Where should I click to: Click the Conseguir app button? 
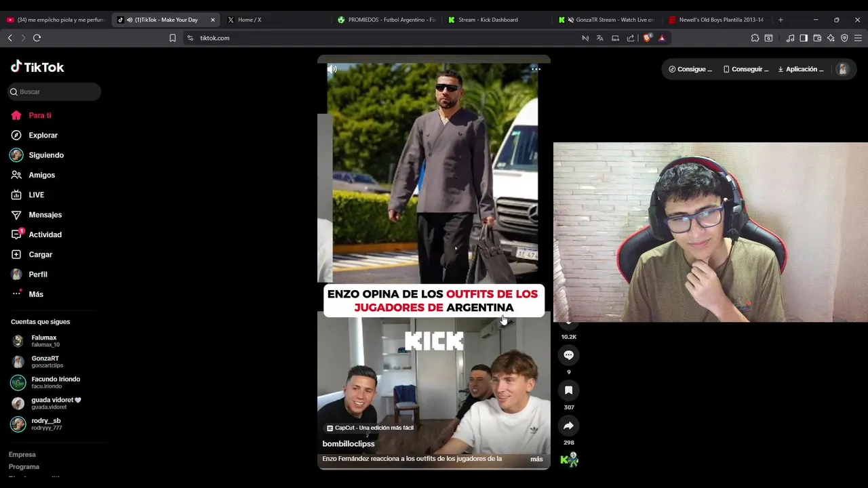pos(746,69)
